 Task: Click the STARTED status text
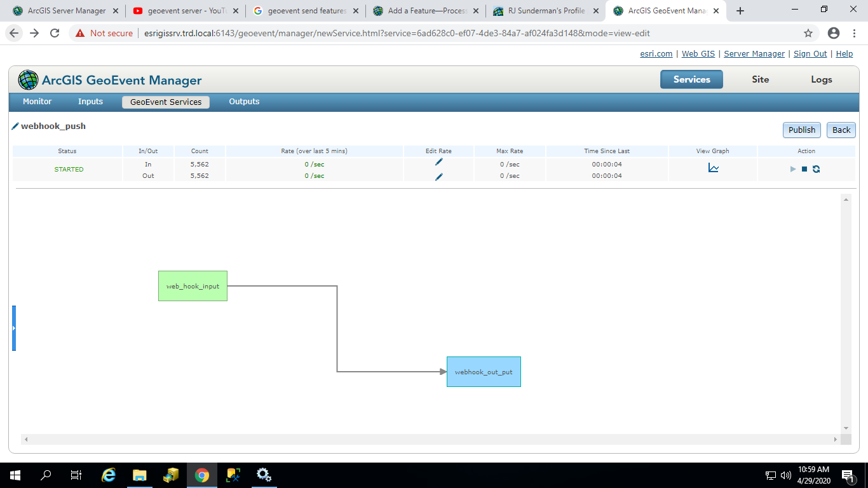coord(69,170)
